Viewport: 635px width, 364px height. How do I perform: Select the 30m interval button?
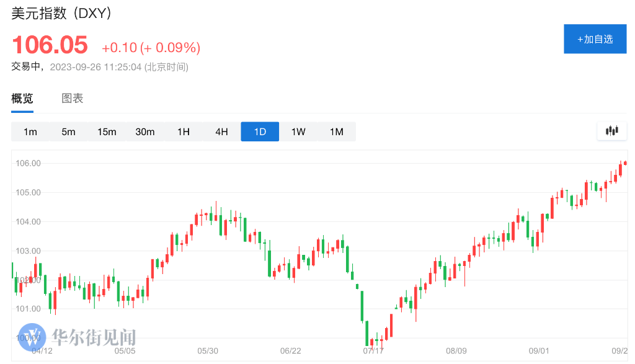(145, 131)
